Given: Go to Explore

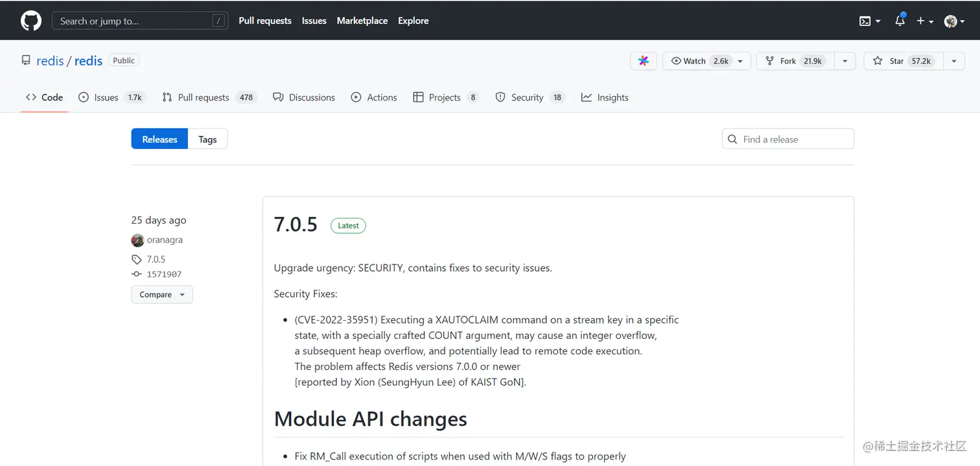Looking at the screenshot, I should tap(414, 21).
